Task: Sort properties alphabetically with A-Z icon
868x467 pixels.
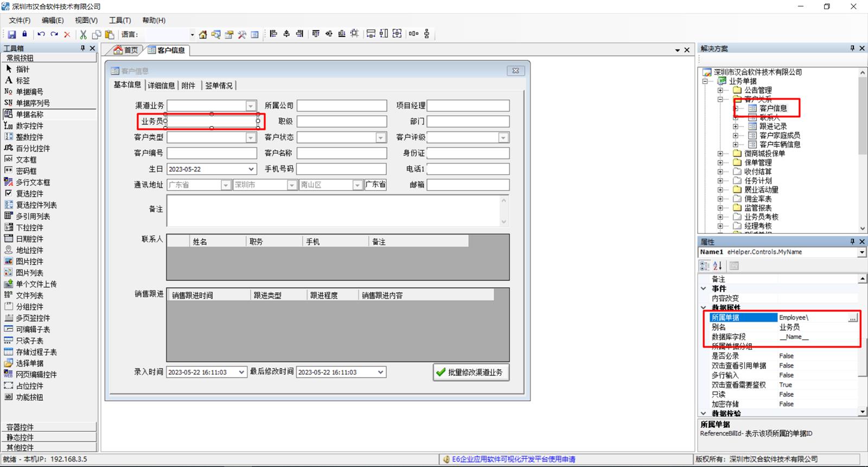Action: tap(718, 266)
